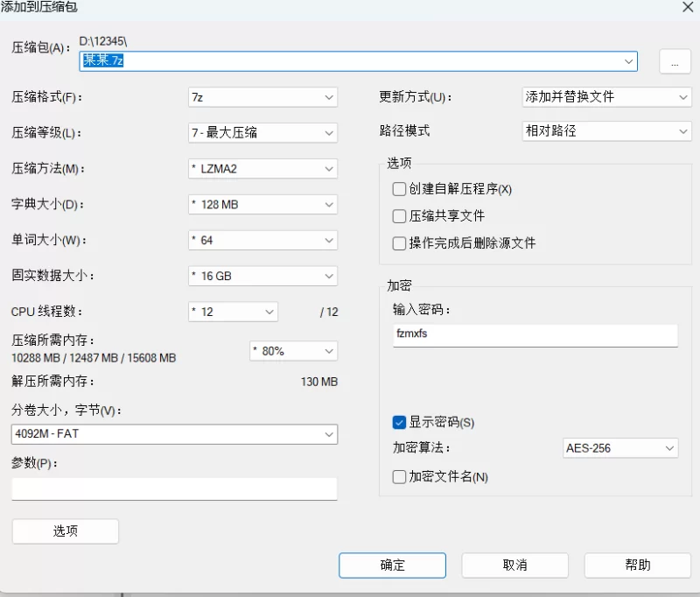Open the 压缩方法 LZMA2 dropdown
This screenshot has width=700, height=597.
263,169
